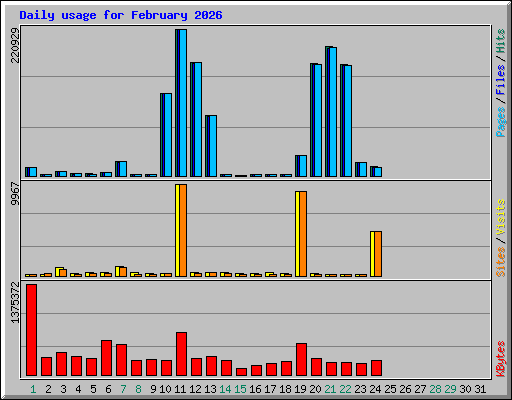Click day label 29 on the axis
Image resolution: width=512 pixels, height=400 pixels.
tap(450, 389)
